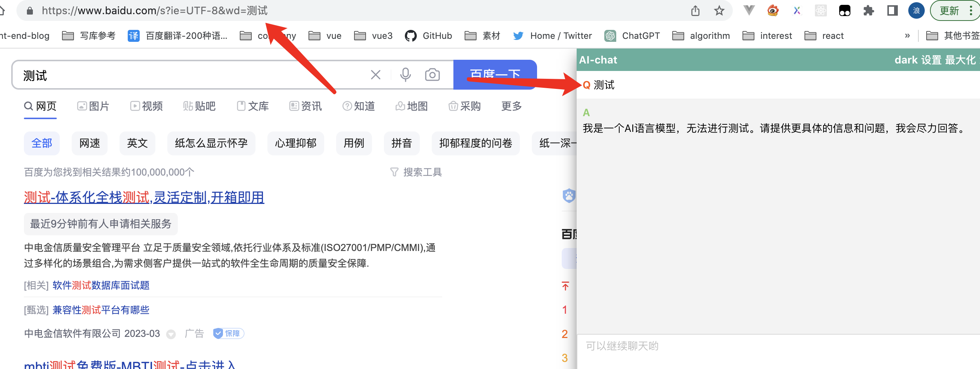Show hidden bookmarks with the chevron
This screenshot has width=980, height=369.
907,36
